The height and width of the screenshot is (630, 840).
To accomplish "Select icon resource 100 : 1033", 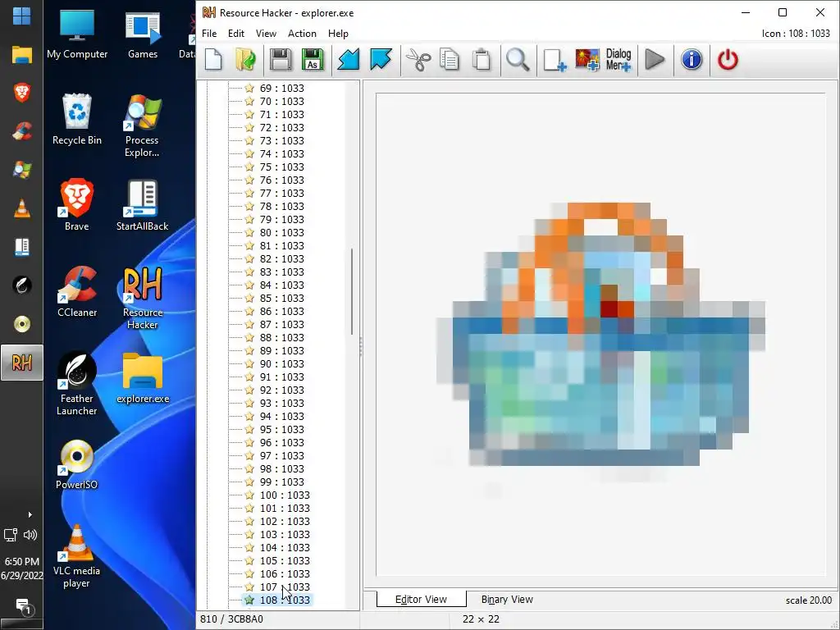I will tap(285, 495).
